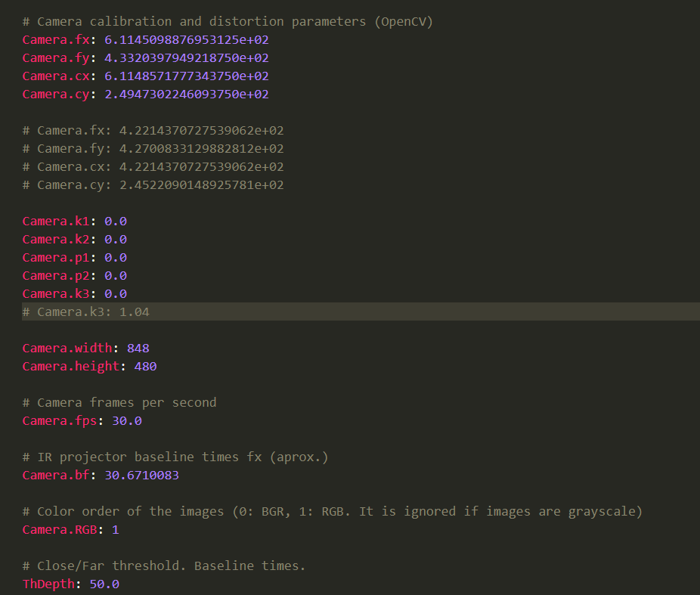Viewport: 700px width, 595px height.
Task: Select the Camera.RGB key
Action: (60, 530)
